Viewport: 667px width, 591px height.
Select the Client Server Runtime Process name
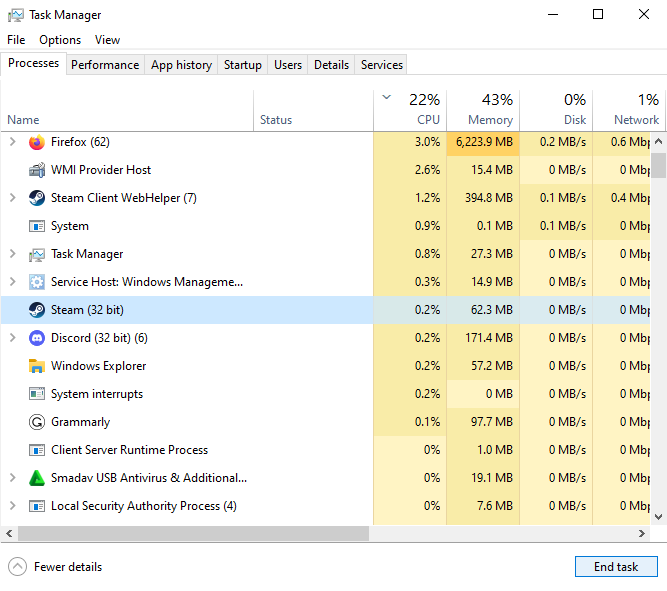point(129,450)
